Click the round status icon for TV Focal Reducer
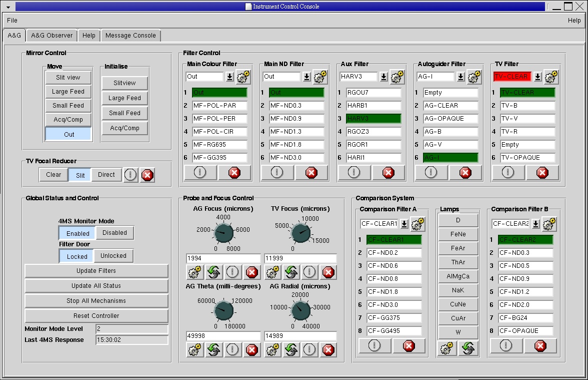 [130, 175]
